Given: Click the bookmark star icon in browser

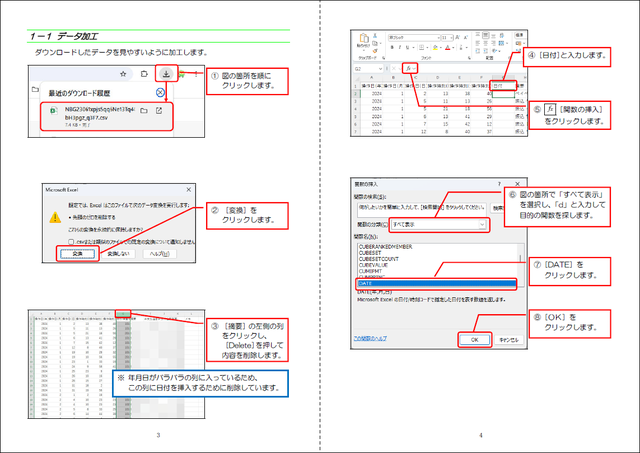Looking at the screenshot, I should [x=123, y=74].
